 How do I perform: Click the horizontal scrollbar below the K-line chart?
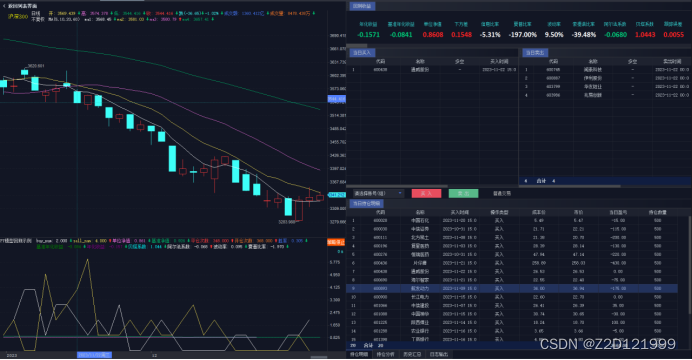coord(319,357)
